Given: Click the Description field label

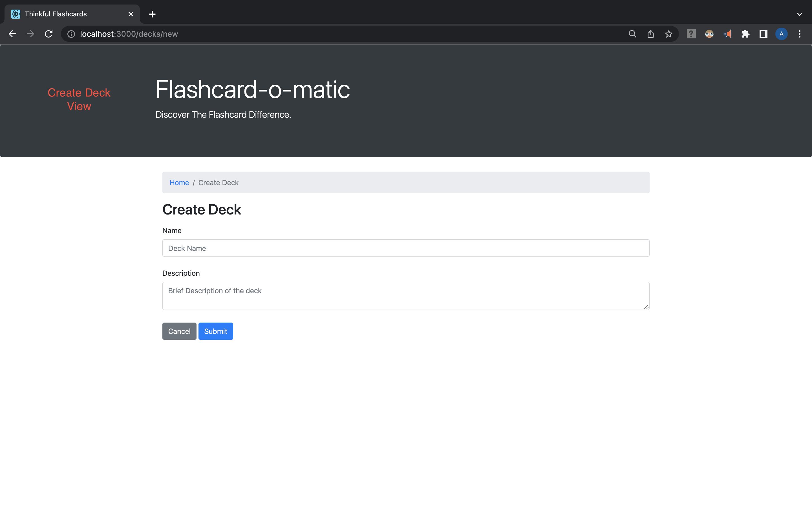Looking at the screenshot, I should click(x=181, y=273).
